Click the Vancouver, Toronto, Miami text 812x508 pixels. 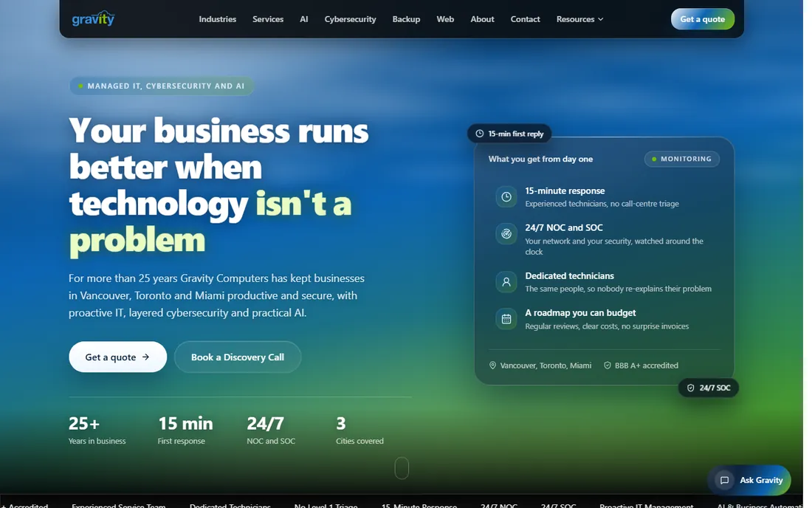546,365
